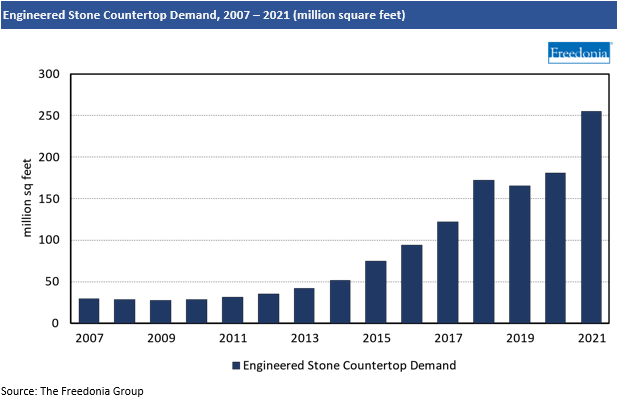
Task: Click the y-axis value 250
Action: (49, 116)
